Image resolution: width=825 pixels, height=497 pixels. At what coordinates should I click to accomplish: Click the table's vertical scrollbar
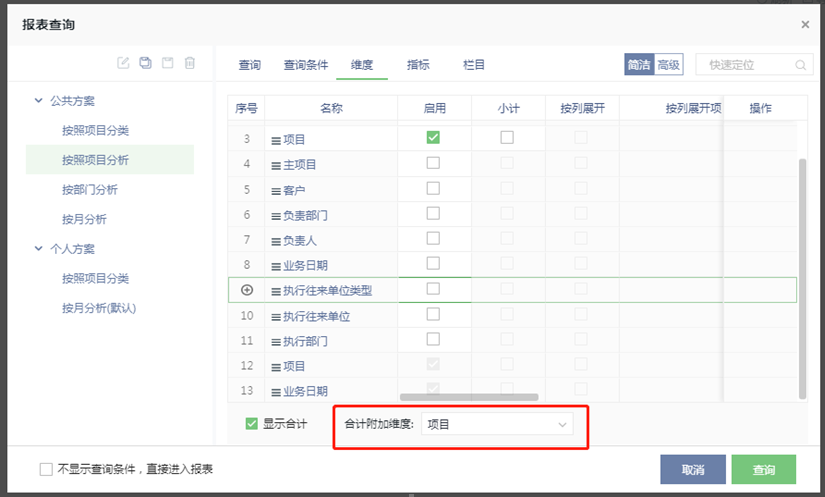coord(802,279)
